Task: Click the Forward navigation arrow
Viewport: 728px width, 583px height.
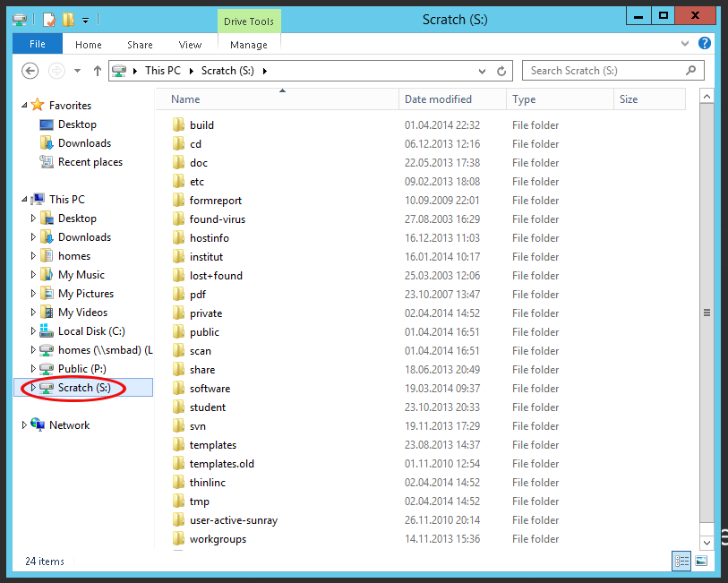Action: 56,71
